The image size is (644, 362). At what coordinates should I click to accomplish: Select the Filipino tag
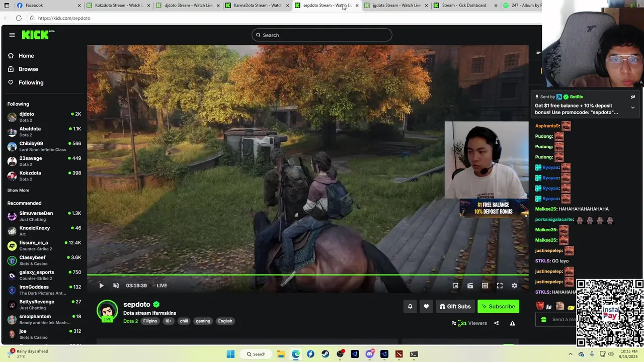(x=150, y=321)
